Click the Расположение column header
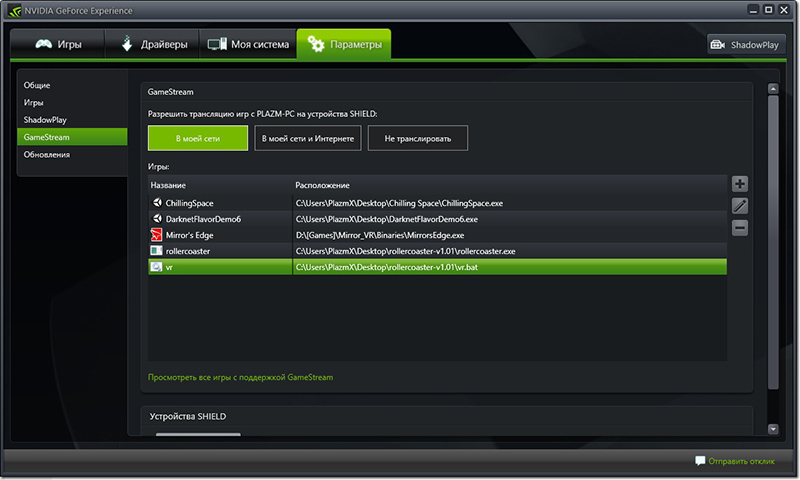Viewport: 800px width, 480px height. (x=322, y=185)
